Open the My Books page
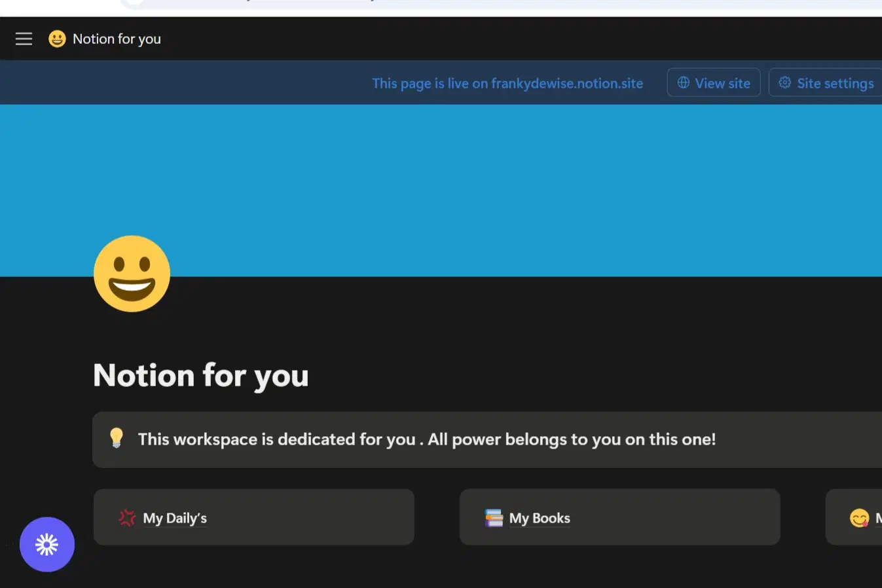Image resolution: width=882 pixels, height=588 pixels. 539,517
